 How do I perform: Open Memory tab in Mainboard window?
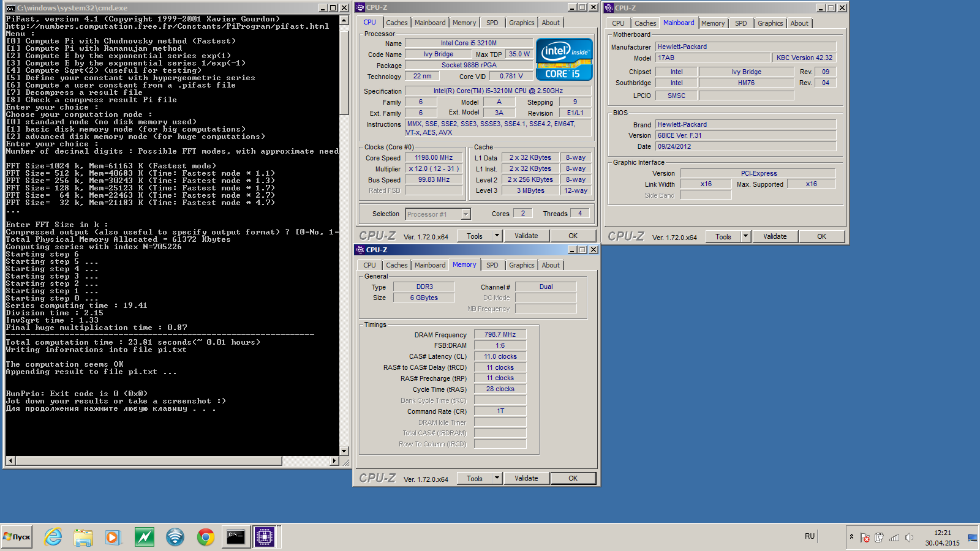click(713, 23)
